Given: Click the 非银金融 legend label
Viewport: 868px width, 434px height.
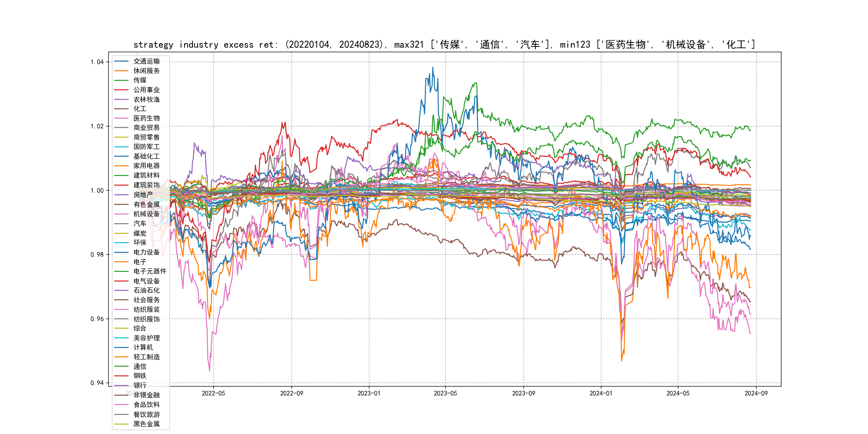Looking at the screenshot, I should point(146,395).
